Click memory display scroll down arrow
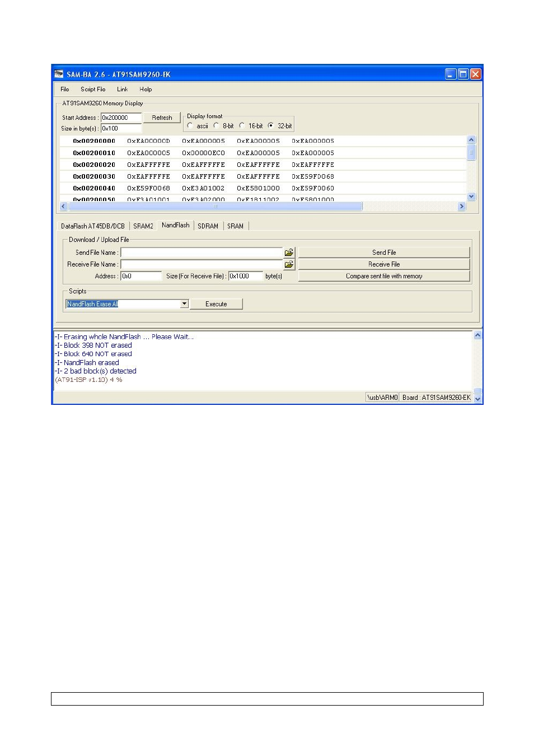The height and width of the screenshot is (756, 534). tap(471, 197)
